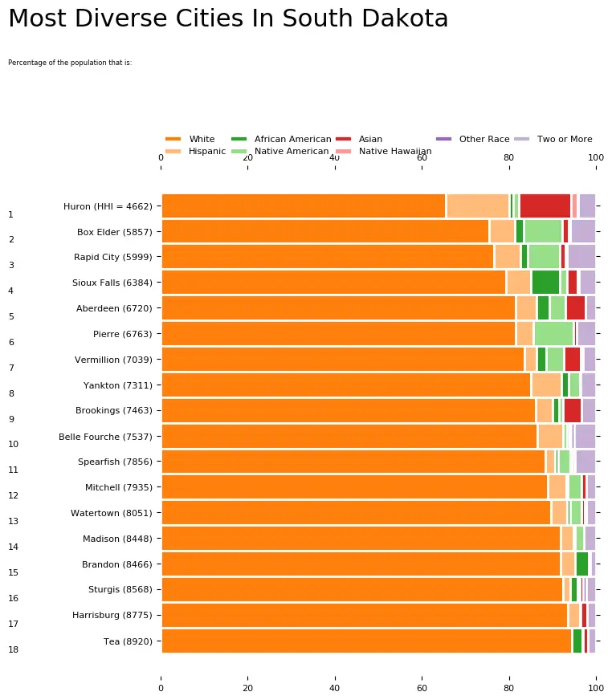The image size is (612, 700).
Task: Click the Tea white population bar
Action: click(366, 641)
